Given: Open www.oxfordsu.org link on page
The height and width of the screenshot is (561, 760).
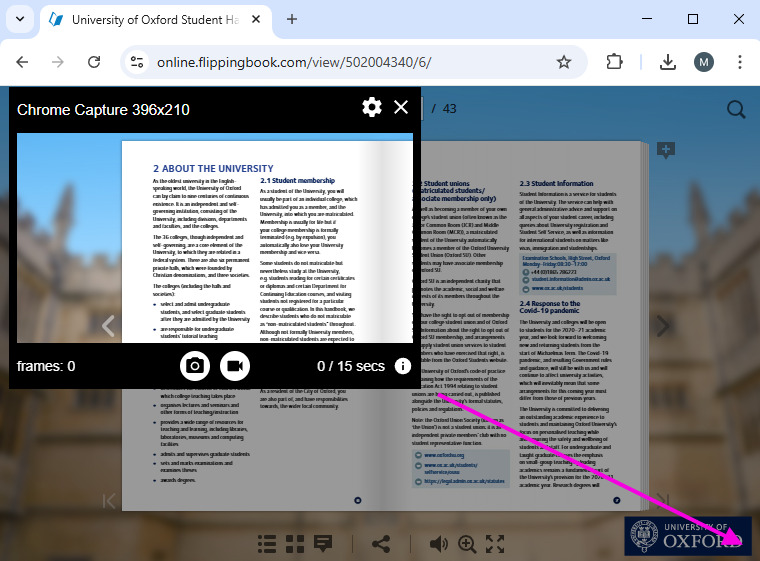Looking at the screenshot, I should [x=444, y=455].
